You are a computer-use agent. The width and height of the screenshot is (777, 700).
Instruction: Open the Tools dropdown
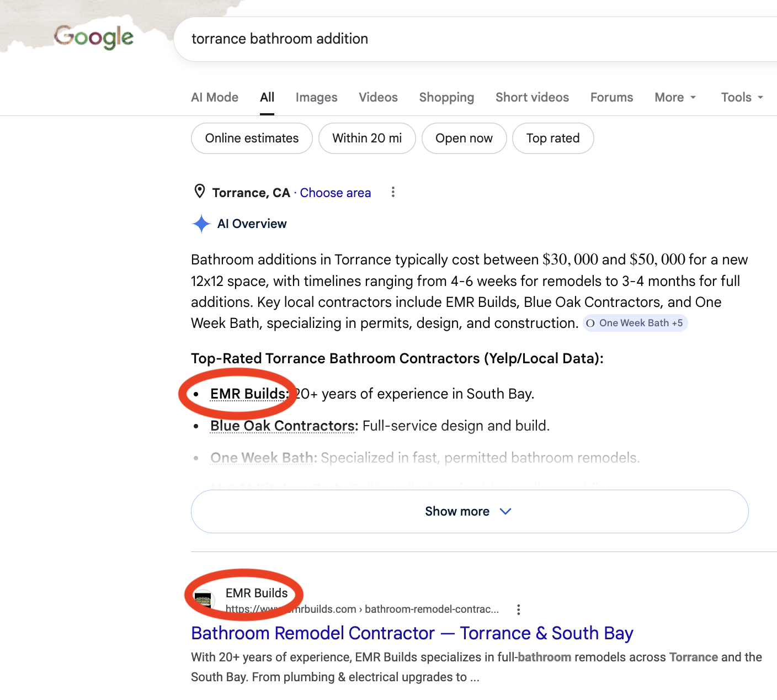point(742,97)
